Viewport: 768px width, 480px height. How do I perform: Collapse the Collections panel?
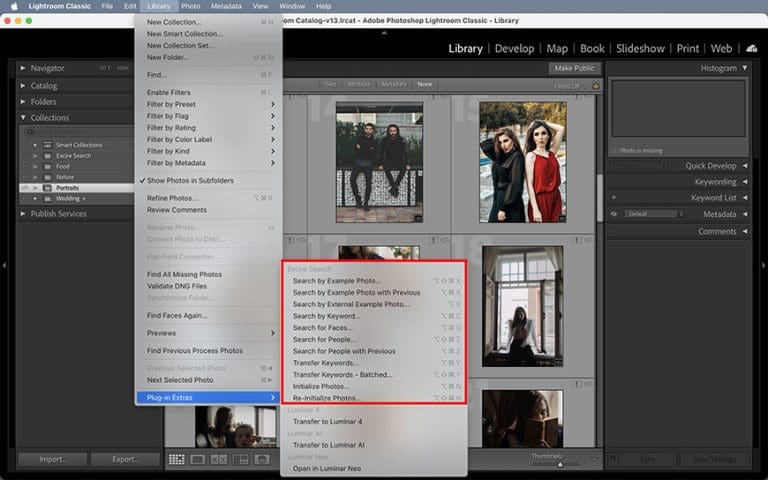pos(23,118)
